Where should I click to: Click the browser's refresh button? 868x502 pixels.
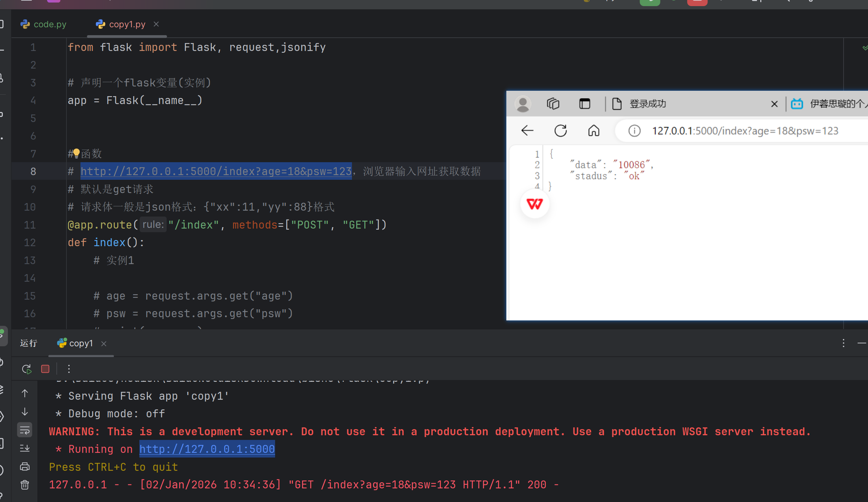[x=560, y=131]
